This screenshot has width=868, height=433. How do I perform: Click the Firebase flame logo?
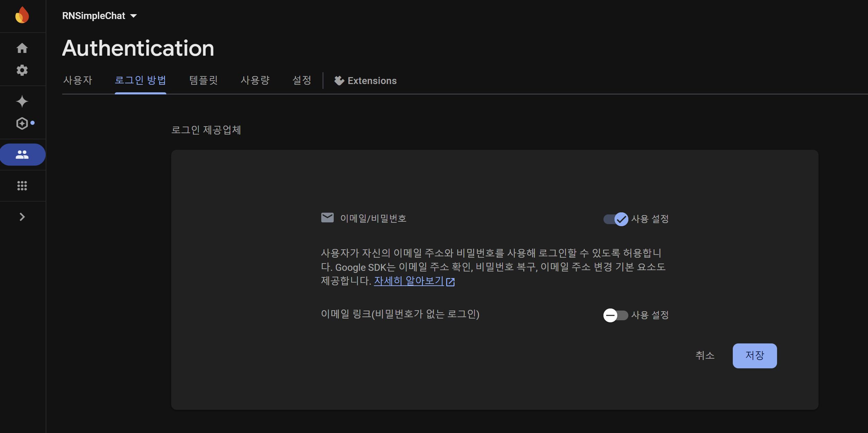(x=22, y=15)
